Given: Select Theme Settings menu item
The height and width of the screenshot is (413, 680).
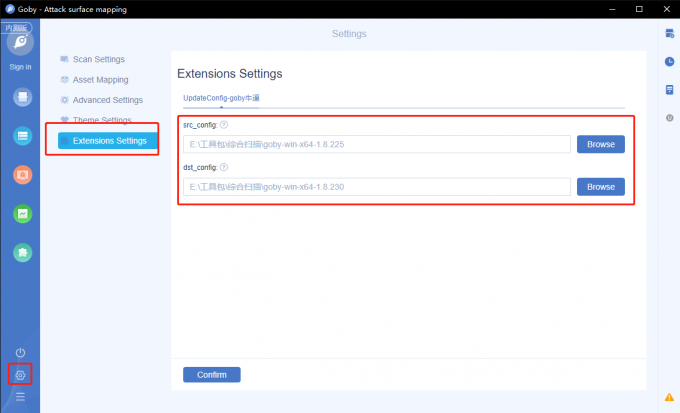Looking at the screenshot, I should pyautogui.click(x=96, y=120).
